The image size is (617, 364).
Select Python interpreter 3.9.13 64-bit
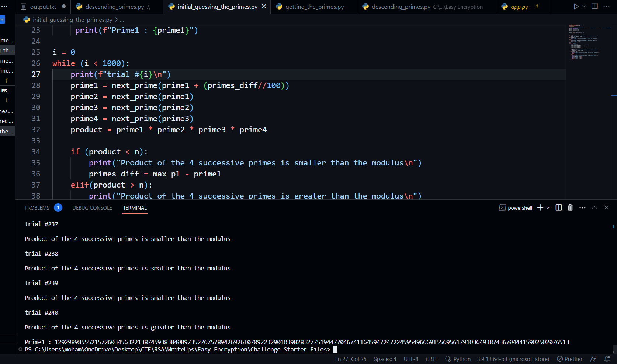coord(513,359)
